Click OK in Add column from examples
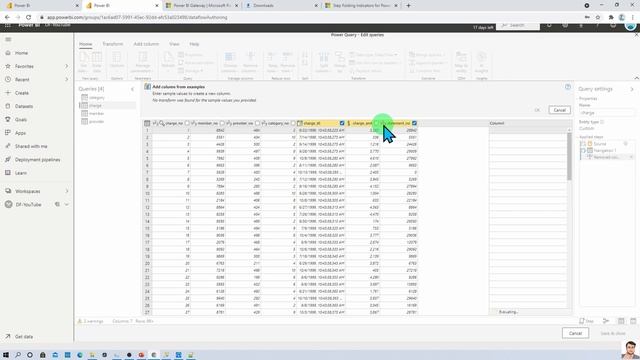Viewport: 640px width, 360px height. (x=537, y=110)
